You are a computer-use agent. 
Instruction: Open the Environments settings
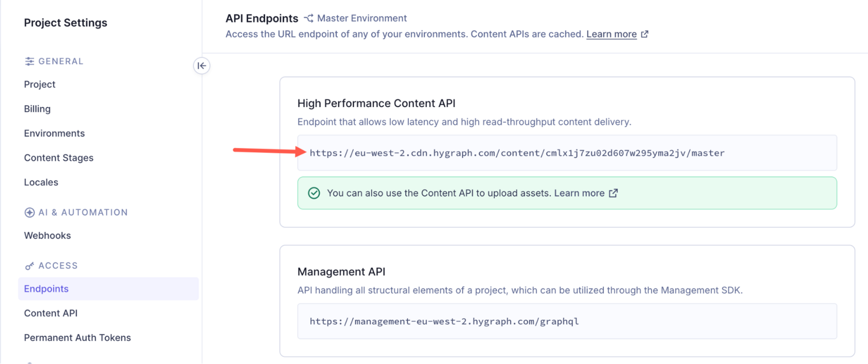click(54, 133)
